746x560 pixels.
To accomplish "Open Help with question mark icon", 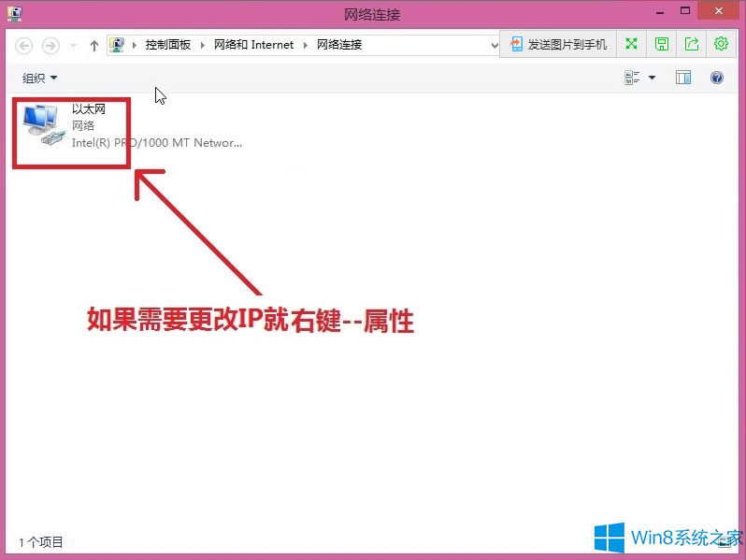I will (717, 78).
